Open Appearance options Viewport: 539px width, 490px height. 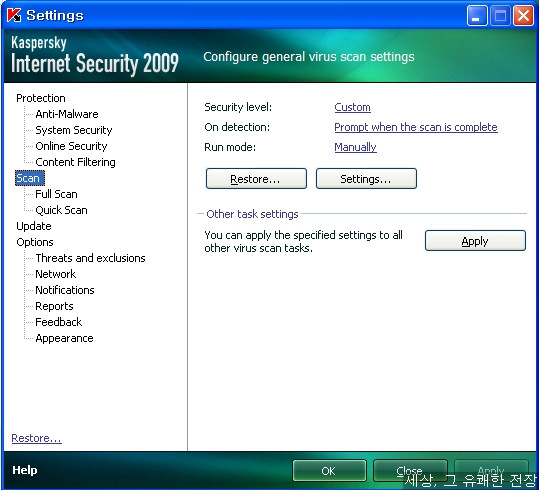click(x=64, y=338)
